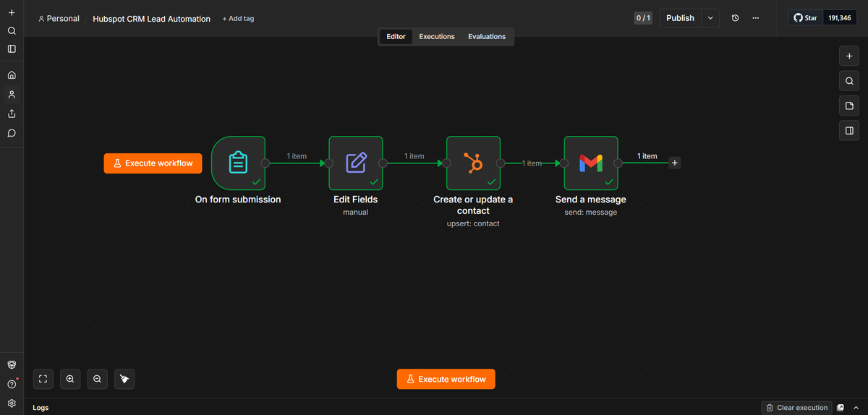Open the chat bubble icon in sidebar
The width and height of the screenshot is (868, 415).
tap(12, 133)
